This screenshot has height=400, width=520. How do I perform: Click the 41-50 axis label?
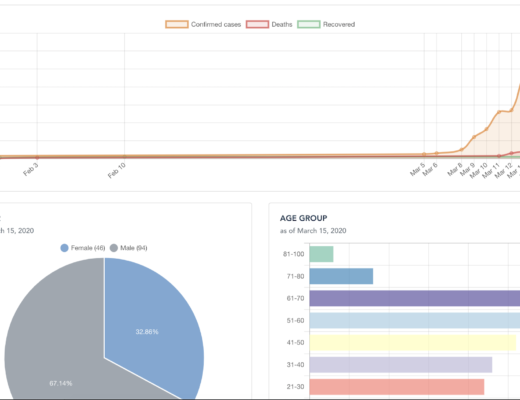(295, 342)
